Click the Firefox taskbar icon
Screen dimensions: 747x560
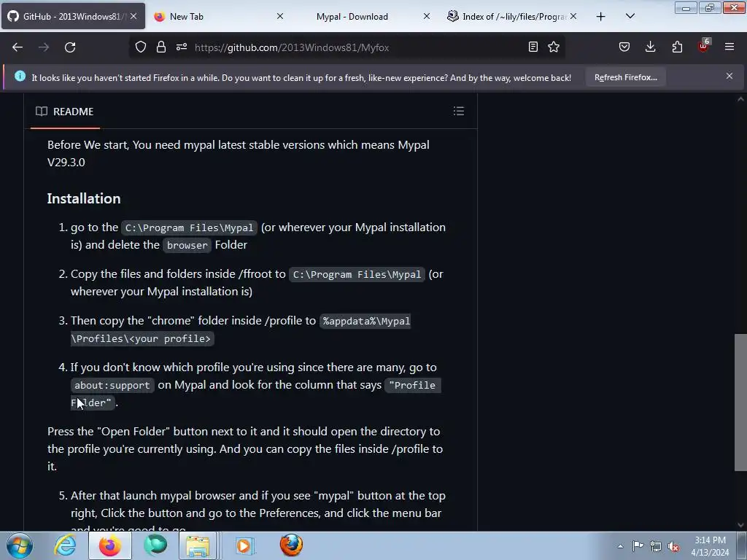click(109, 545)
